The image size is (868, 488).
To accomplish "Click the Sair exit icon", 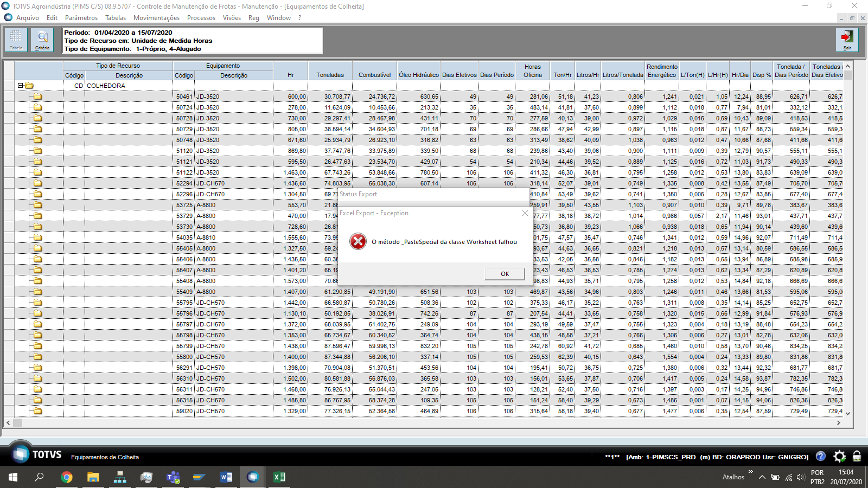I will [x=847, y=40].
